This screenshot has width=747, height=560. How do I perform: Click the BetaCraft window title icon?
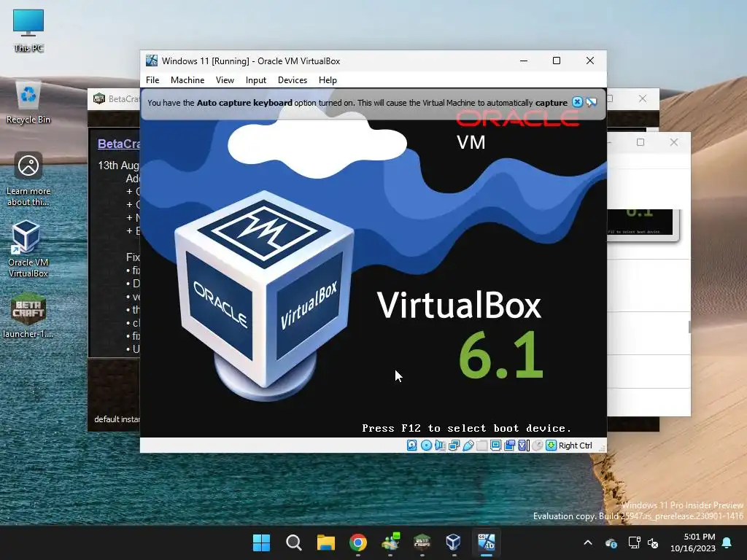click(99, 98)
